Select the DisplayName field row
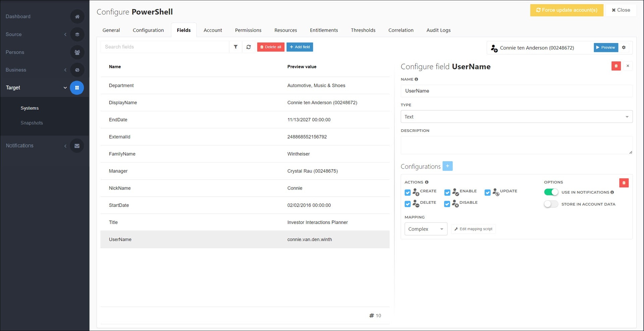Viewport: 644px width, 331px height. [x=245, y=103]
